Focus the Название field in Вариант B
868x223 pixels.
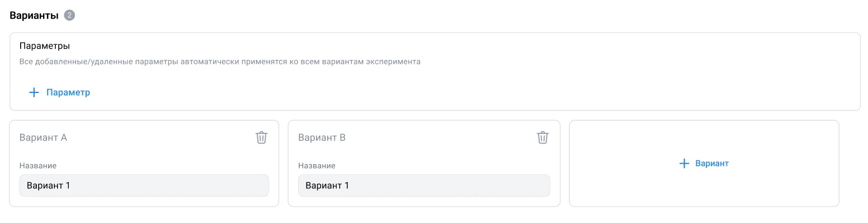424,185
